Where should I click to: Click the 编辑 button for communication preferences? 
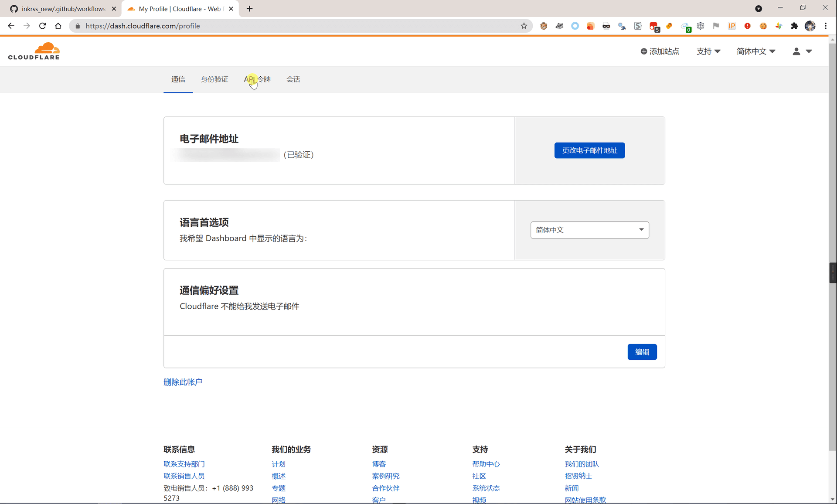(x=642, y=352)
